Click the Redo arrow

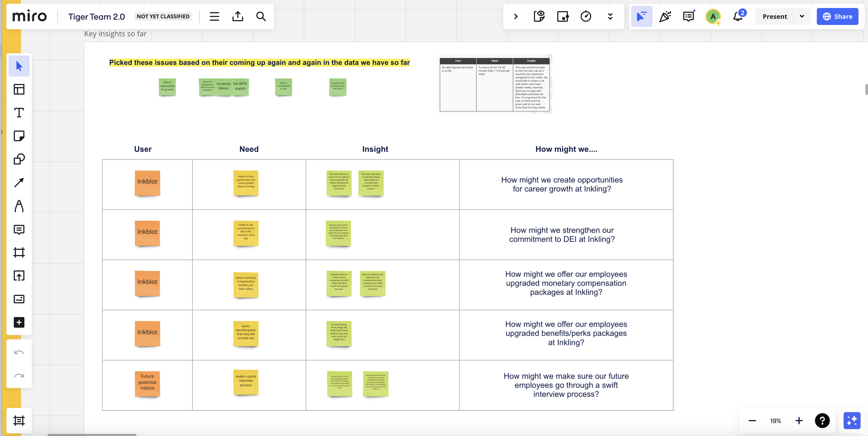coord(19,376)
